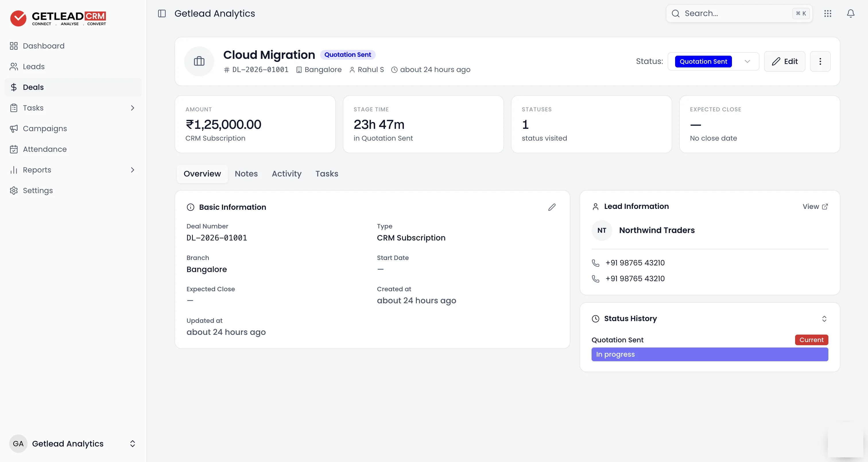The image size is (868, 462).
Task: Click the Tasks clipboard icon
Action: pyautogui.click(x=14, y=108)
